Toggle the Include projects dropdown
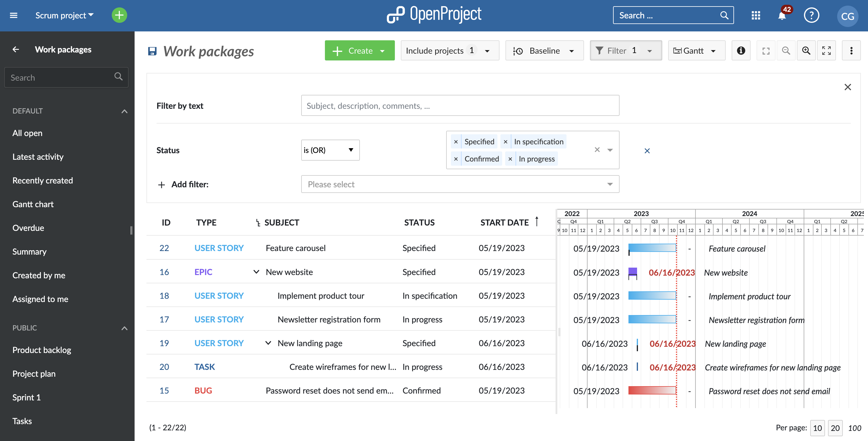Screen dimensions: 868x441 coord(488,50)
